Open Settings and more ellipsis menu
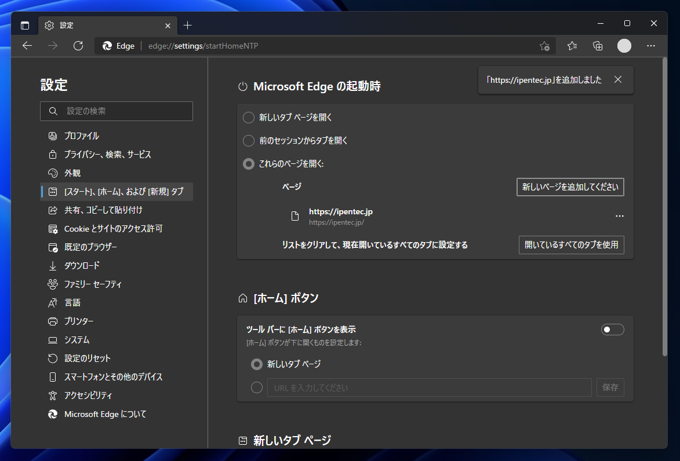 [651, 46]
